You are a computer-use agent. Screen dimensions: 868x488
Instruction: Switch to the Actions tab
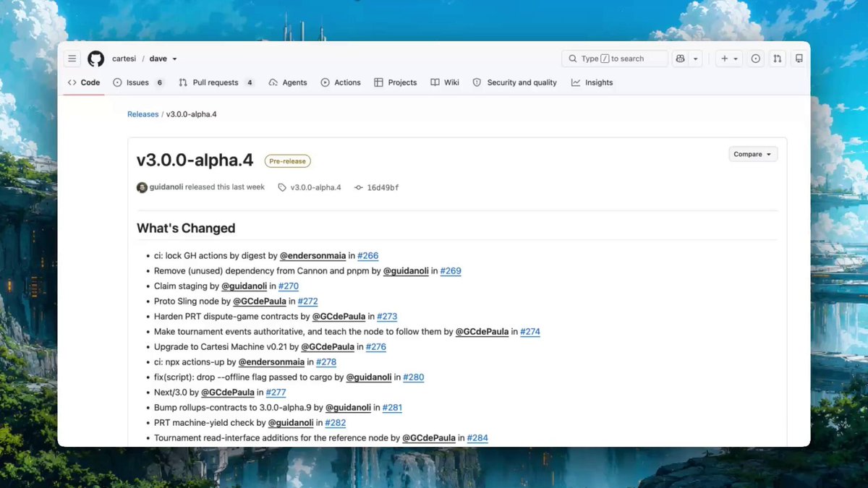click(341, 82)
